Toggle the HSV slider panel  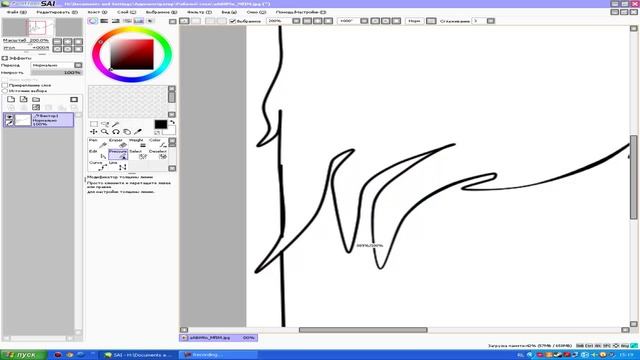coord(116,21)
